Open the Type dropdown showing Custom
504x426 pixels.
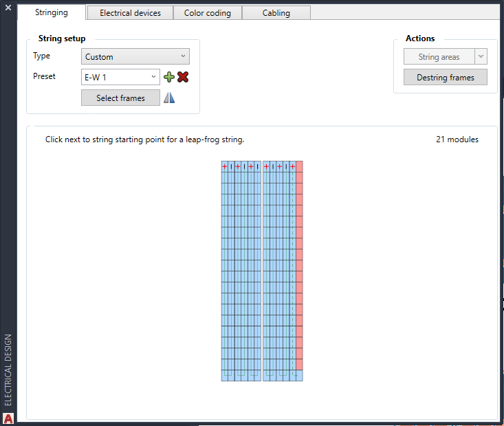[x=135, y=57]
